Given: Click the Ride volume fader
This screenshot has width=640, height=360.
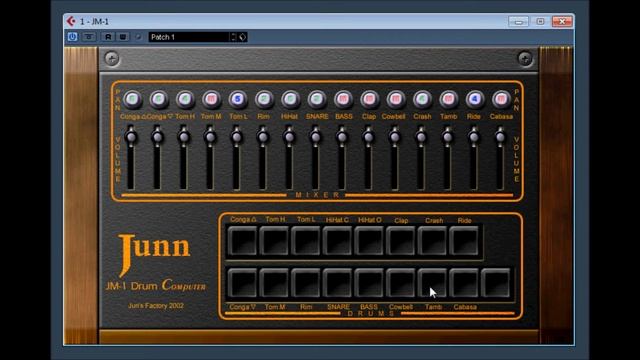Looking at the screenshot, I should [473, 137].
